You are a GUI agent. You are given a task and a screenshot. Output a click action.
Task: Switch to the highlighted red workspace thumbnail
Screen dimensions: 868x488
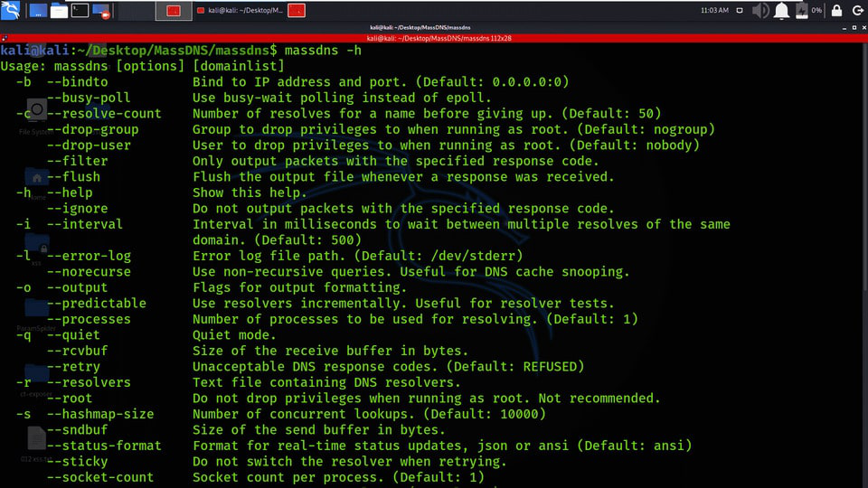[x=174, y=11]
